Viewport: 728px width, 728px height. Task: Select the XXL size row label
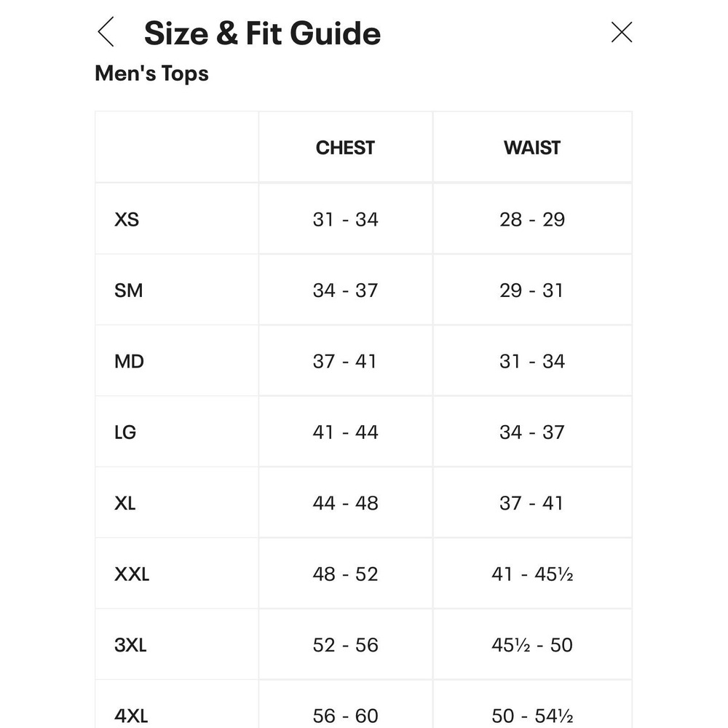coord(131,574)
